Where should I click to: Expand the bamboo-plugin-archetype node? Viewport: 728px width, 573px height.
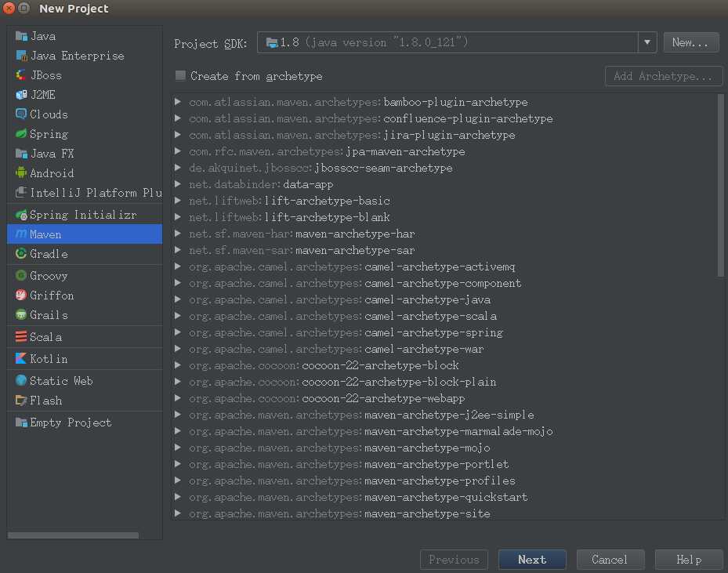(x=177, y=102)
